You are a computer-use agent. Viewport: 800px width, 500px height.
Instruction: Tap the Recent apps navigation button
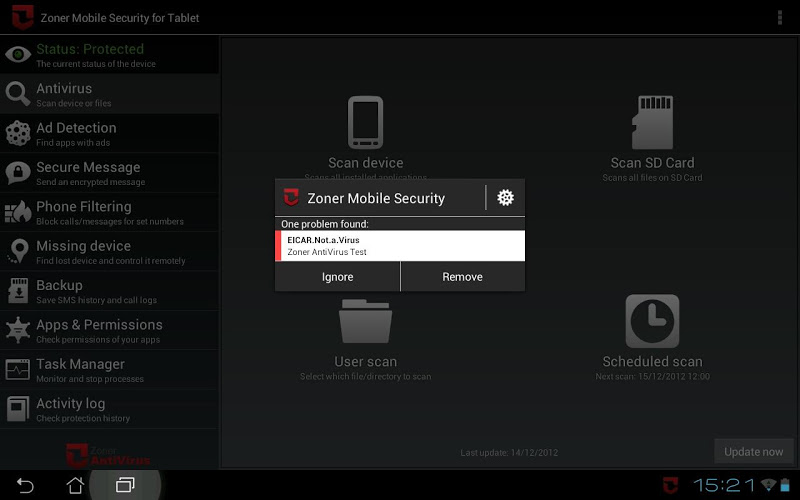pos(125,485)
